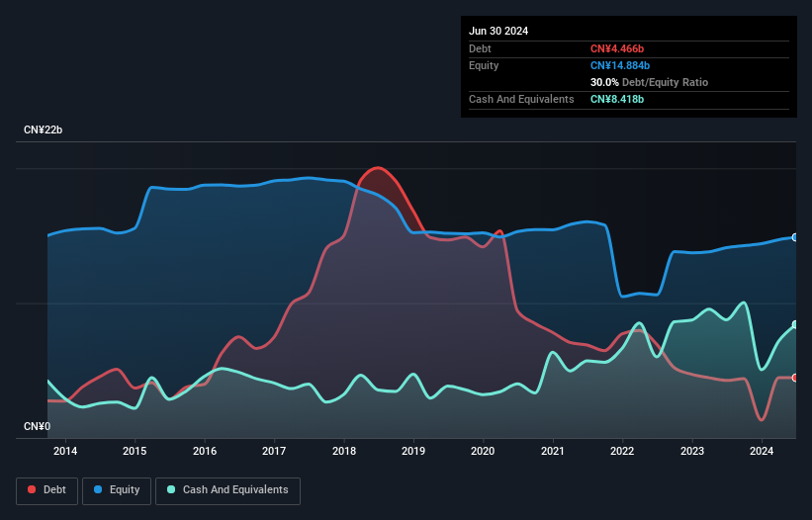Toggle Cash And Equivalents legend button
812x520 pixels.
pyautogui.click(x=227, y=490)
